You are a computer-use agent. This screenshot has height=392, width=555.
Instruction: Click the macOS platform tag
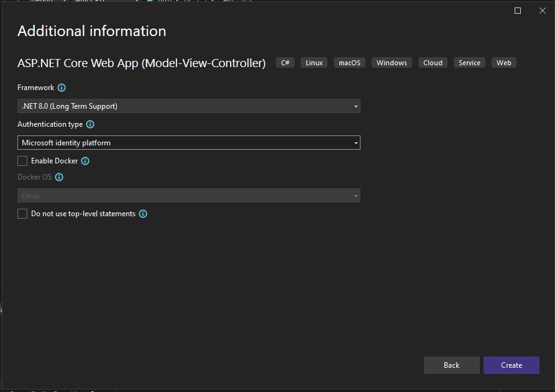(349, 63)
